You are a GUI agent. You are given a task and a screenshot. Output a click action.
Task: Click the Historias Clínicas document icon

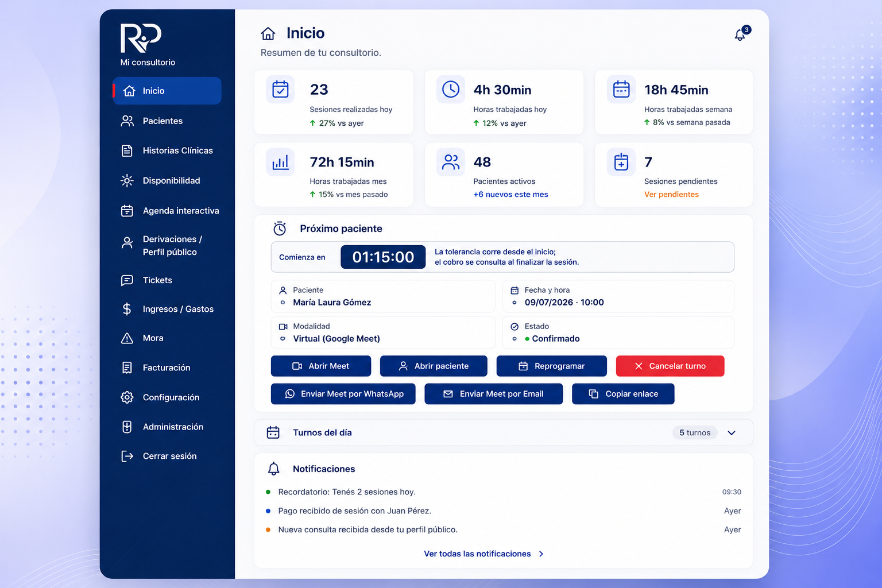(127, 150)
